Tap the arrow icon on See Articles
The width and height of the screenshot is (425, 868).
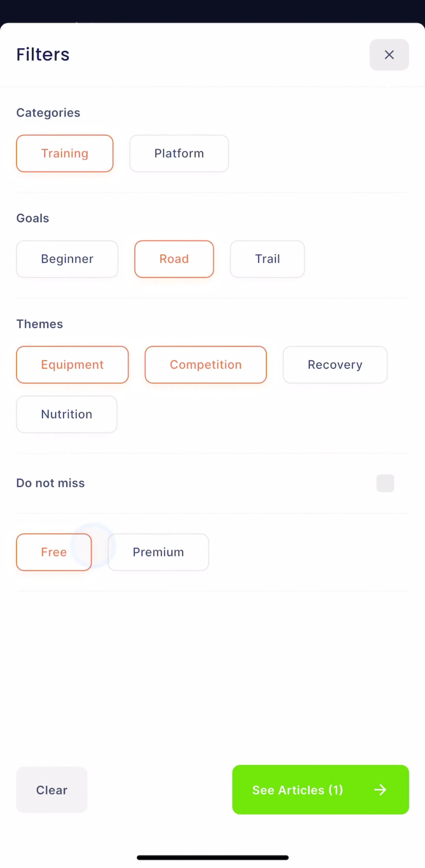pos(380,790)
